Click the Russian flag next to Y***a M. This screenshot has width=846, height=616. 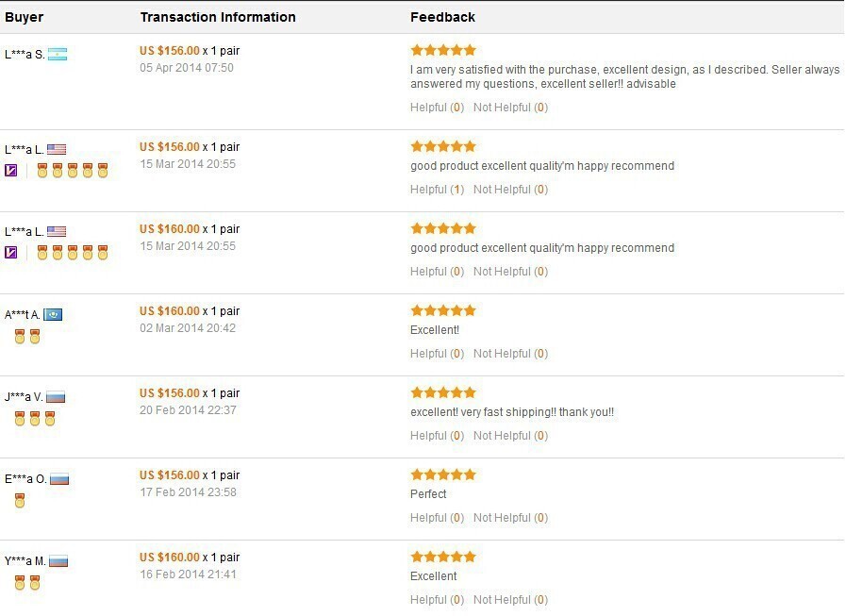pyautogui.click(x=58, y=561)
